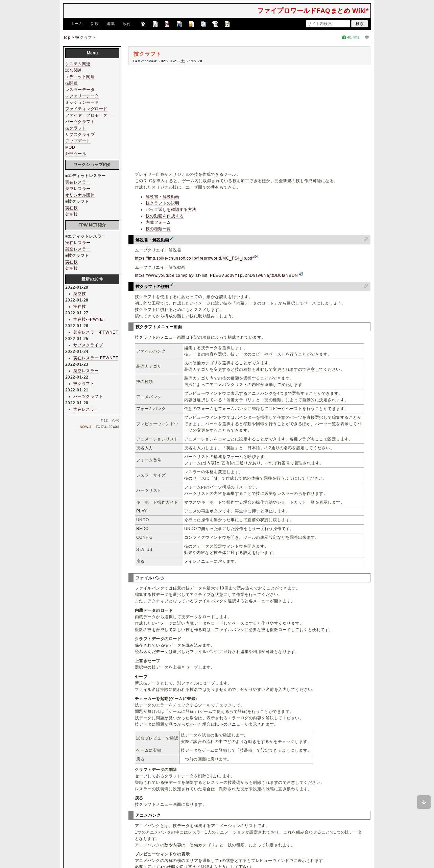Click 技の動画を作成する contents link
The image size is (434, 868).
(x=165, y=216)
